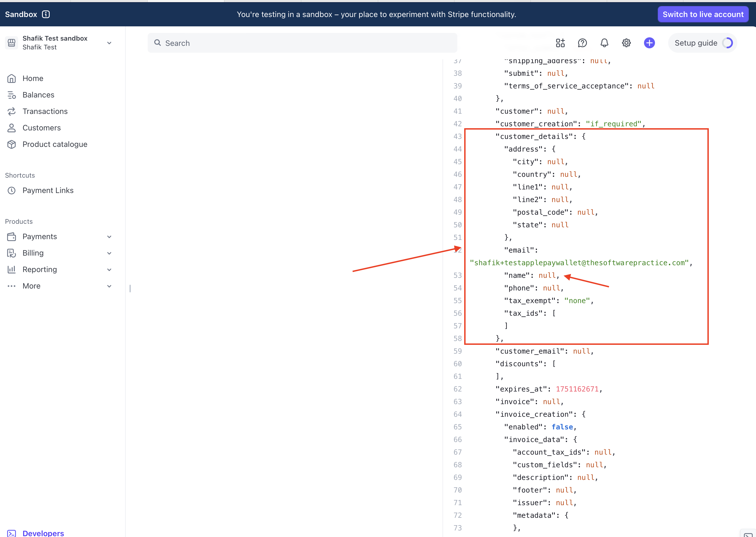Click the Home house icon
Image resolution: width=756 pixels, height=537 pixels.
tap(12, 78)
